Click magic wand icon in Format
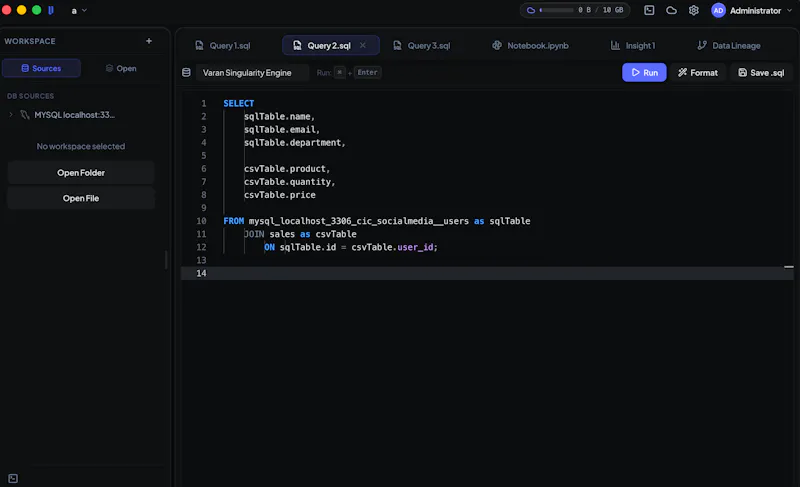 [x=682, y=72]
